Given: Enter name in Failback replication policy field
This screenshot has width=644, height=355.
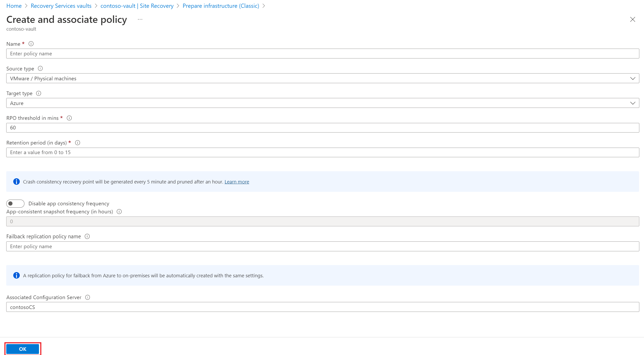Looking at the screenshot, I should click(322, 246).
